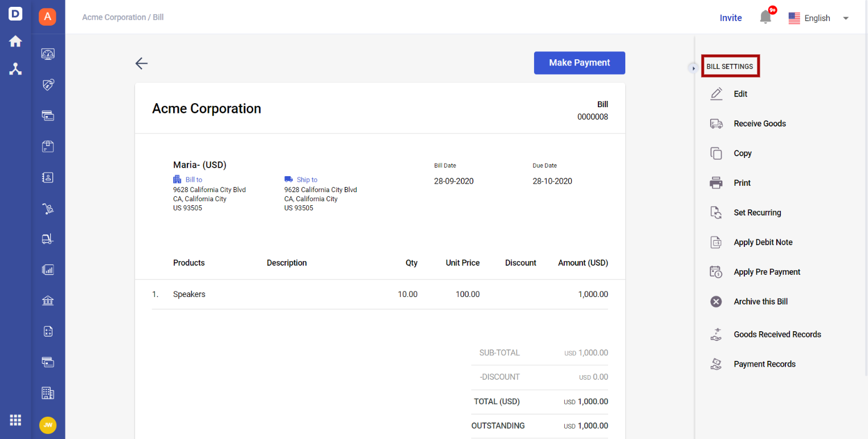Open the office building sidebar icon

pos(48,393)
